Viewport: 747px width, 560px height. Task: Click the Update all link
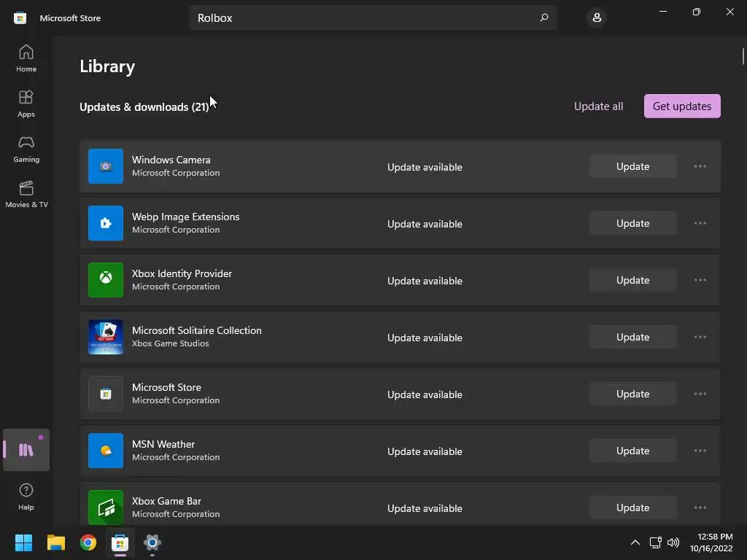click(x=598, y=106)
